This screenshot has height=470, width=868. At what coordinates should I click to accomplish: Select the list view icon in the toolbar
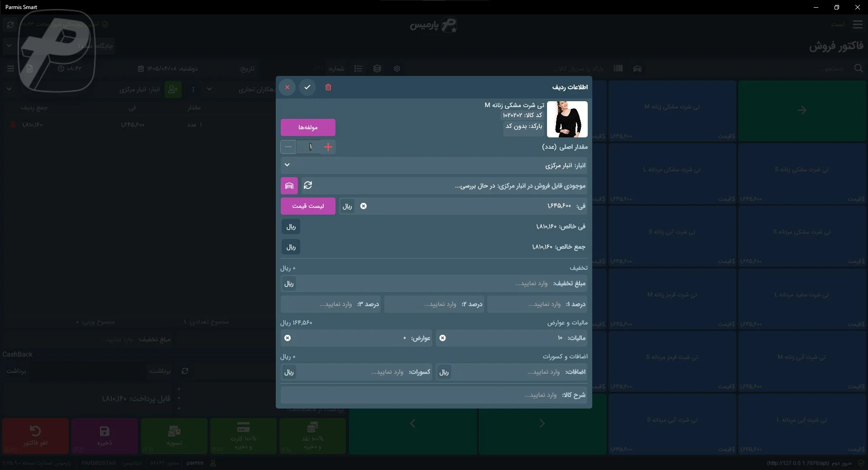[x=358, y=69]
